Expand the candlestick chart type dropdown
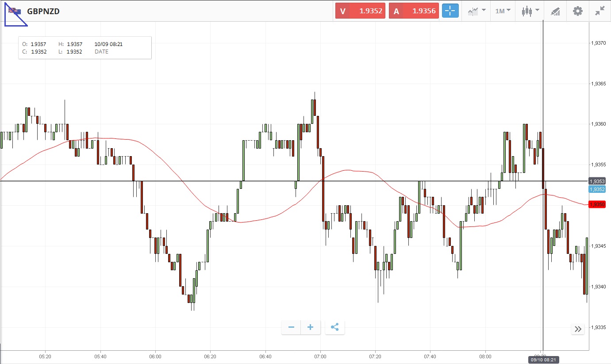Image resolution: width=611 pixels, height=364 pixels. (x=530, y=11)
